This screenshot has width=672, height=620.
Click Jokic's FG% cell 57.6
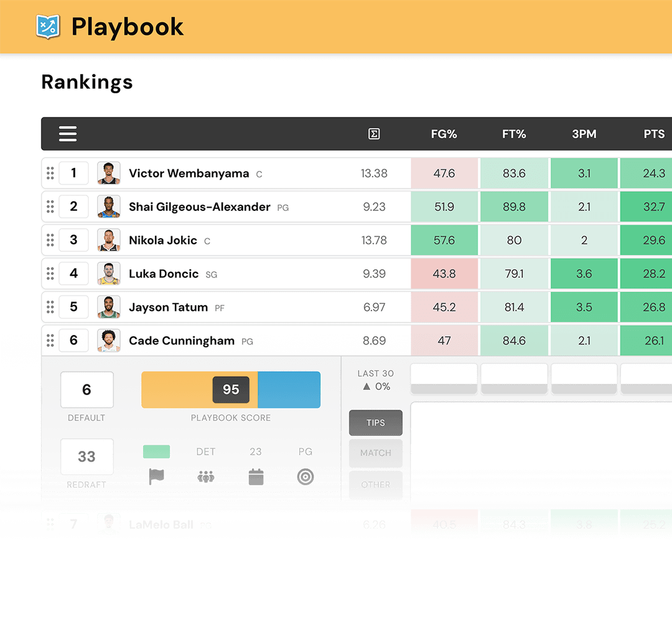(444, 240)
